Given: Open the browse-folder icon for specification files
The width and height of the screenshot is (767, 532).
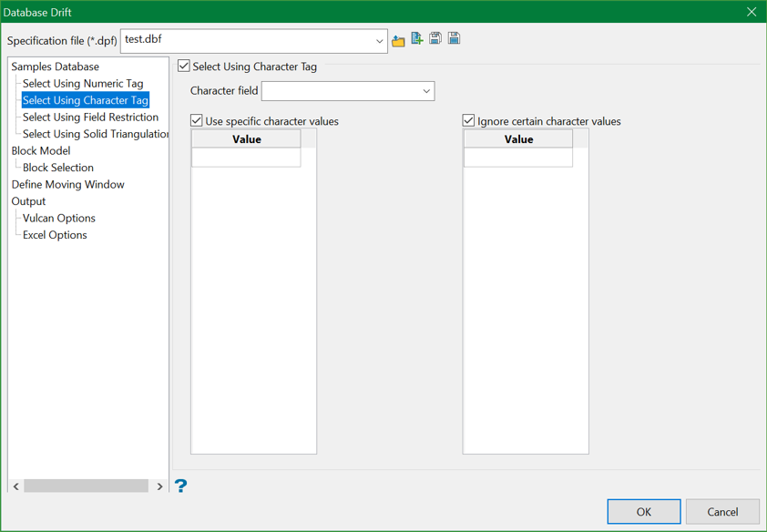Looking at the screenshot, I should click(x=398, y=42).
